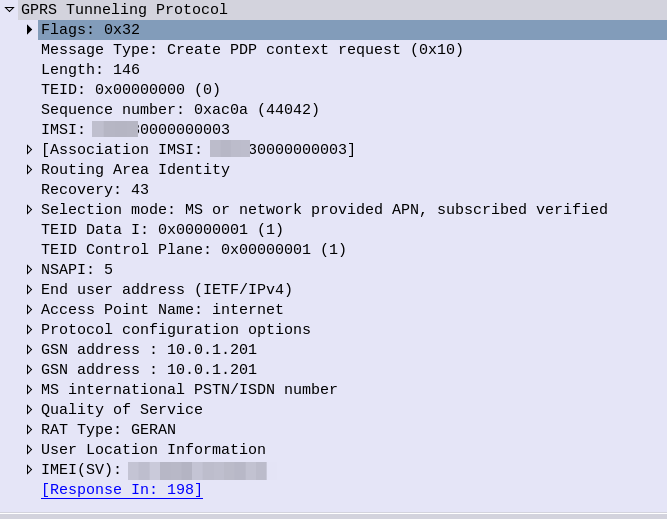Expand the IMEI(SV) field
This screenshot has height=519, width=667.
[x=30, y=470]
